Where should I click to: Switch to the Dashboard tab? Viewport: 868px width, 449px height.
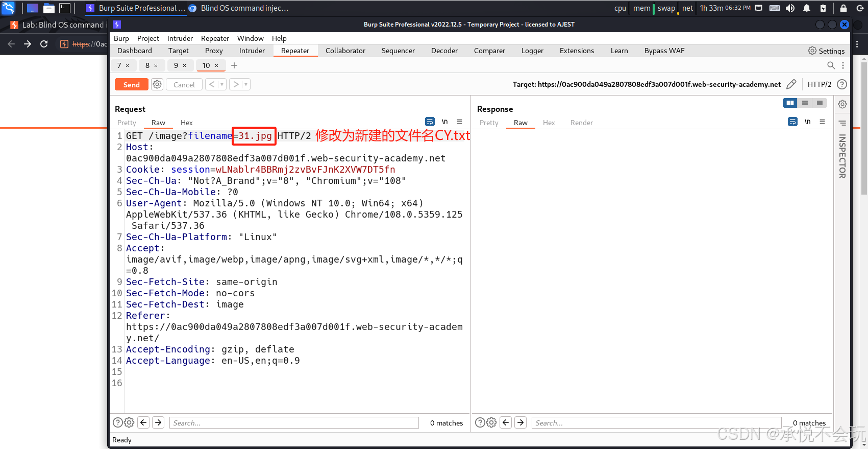click(x=135, y=51)
